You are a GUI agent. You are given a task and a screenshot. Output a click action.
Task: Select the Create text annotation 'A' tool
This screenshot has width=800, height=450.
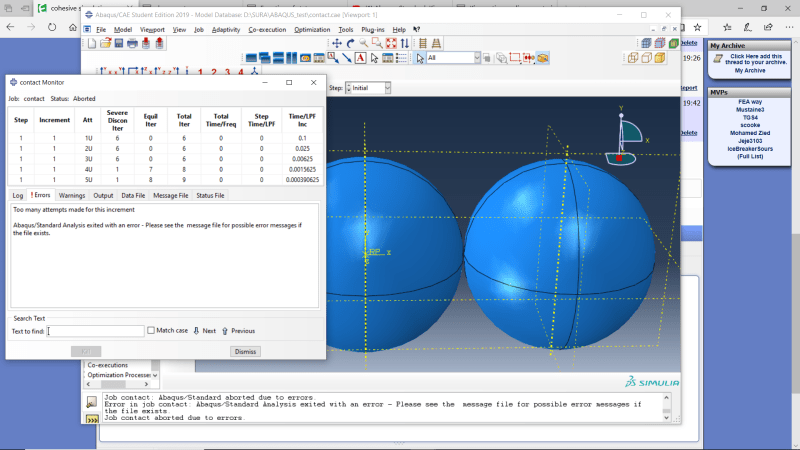point(360,58)
